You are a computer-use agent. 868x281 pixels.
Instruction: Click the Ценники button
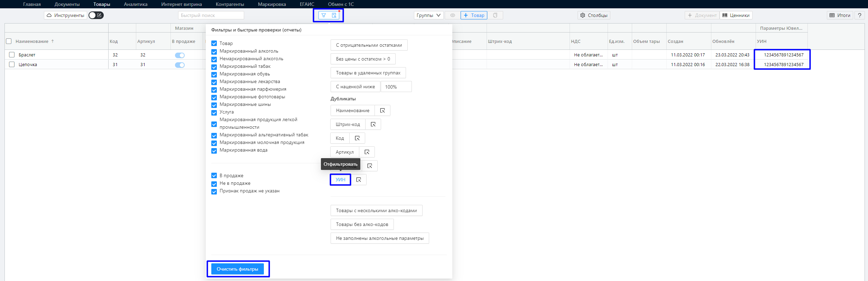(x=736, y=15)
